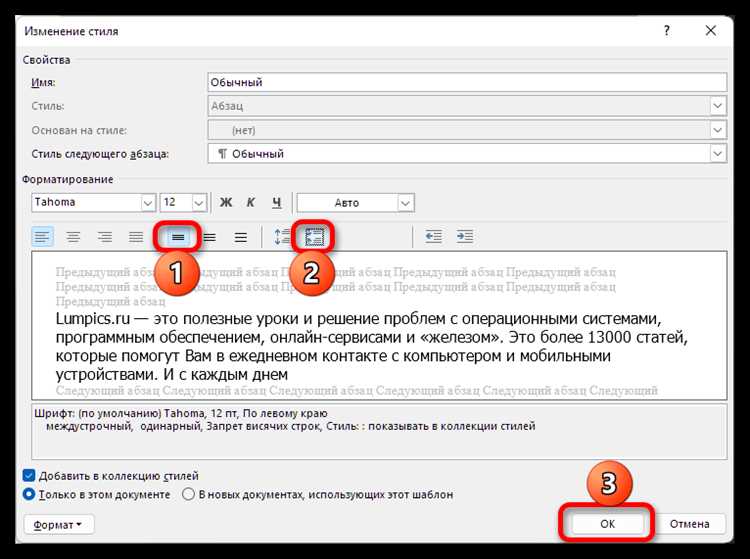Screen dimensions: 750x559
Task: Set 1.5 line spacing
Action: point(210,237)
